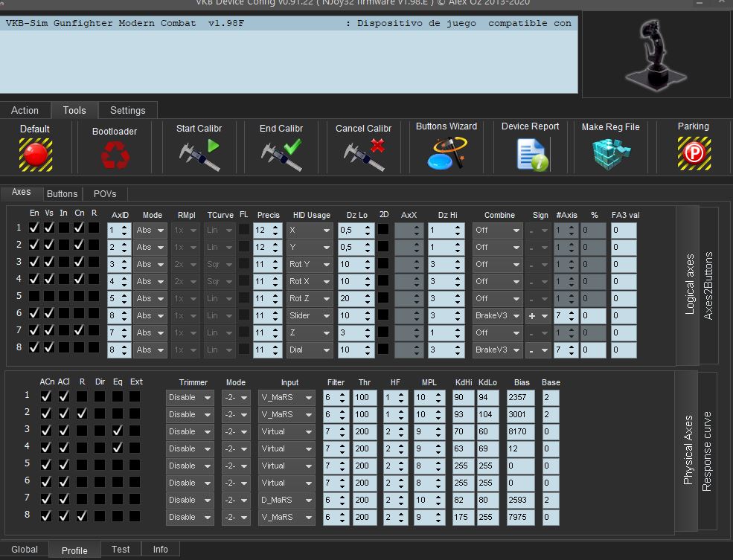Expand Combine dropdown on logical axis 8
The image size is (733, 560).
coord(498,350)
